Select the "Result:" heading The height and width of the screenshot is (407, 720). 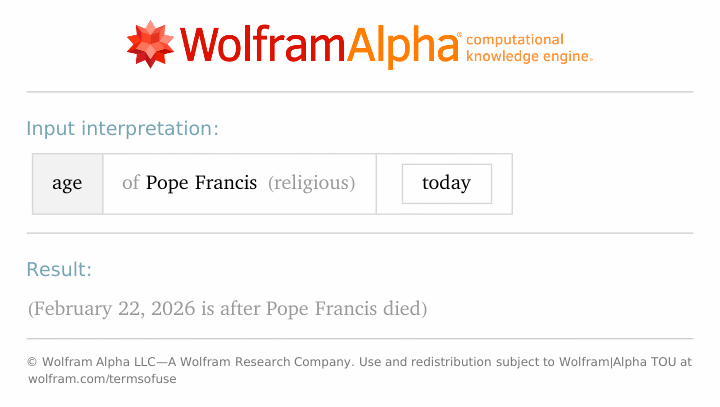[x=59, y=269]
